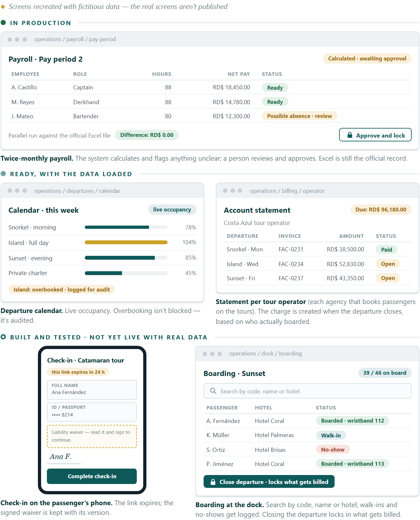This screenshot has width=420, height=520.
Task: Close departure to lock billing
Action: click(x=269, y=482)
